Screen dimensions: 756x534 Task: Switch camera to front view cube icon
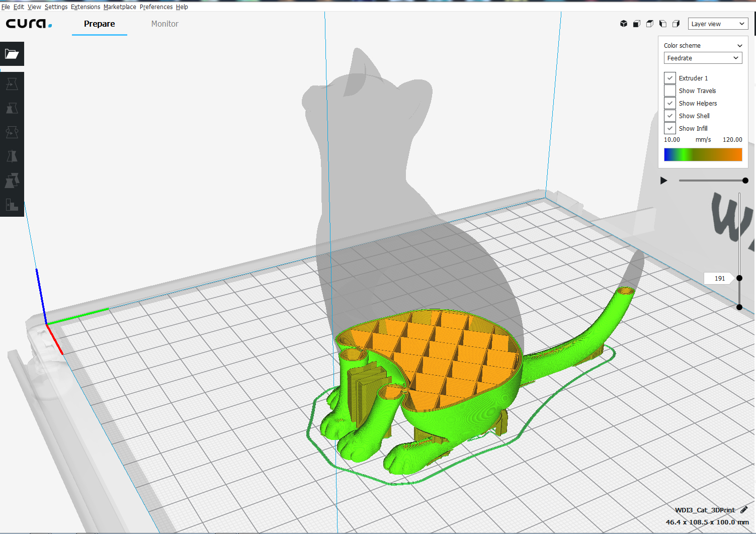point(637,24)
